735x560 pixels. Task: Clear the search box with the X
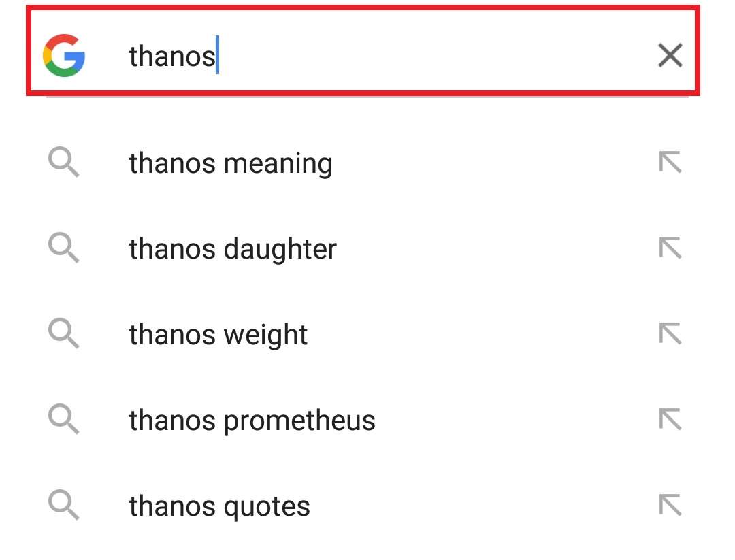(x=670, y=56)
